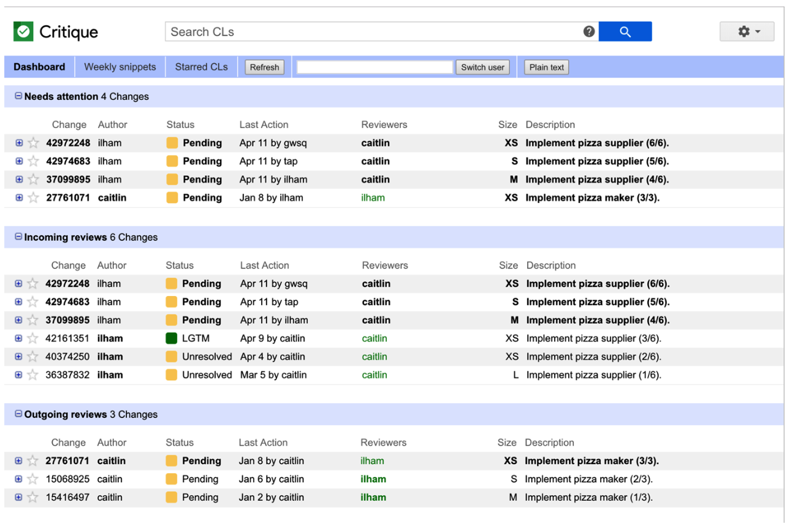Click reviewer caitlin on change 36387832 row

coord(375,374)
